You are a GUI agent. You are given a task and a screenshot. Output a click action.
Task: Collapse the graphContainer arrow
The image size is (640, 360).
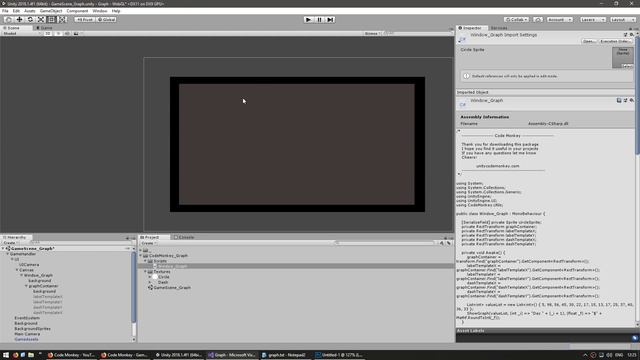pyautogui.click(x=26, y=286)
